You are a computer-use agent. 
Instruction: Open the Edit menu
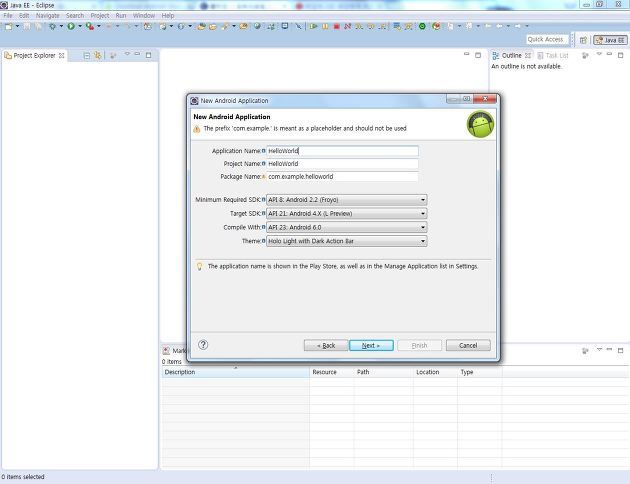(24, 16)
